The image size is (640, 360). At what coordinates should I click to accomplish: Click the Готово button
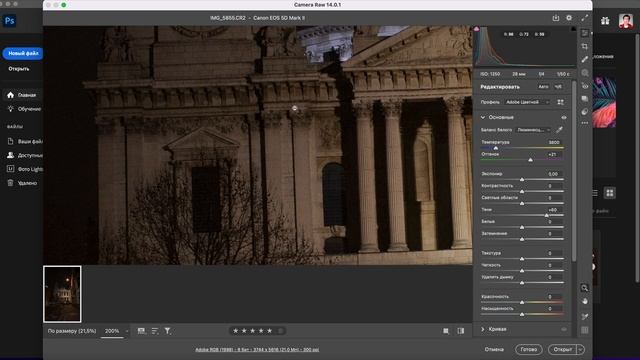click(x=529, y=349)
